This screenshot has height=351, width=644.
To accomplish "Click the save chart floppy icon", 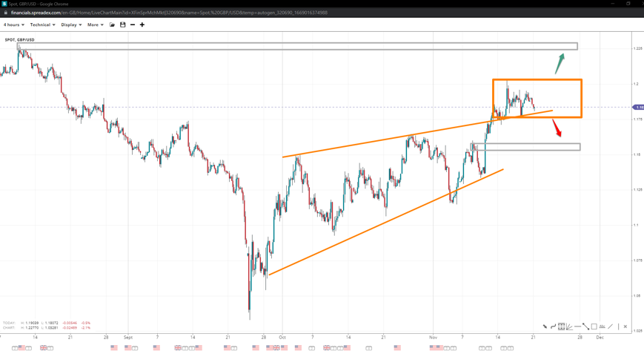I will [x=123, y=24].
